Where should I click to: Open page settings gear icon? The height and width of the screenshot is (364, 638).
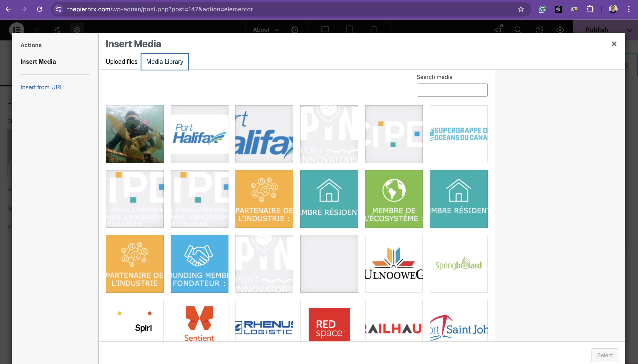tap(295, 30)
